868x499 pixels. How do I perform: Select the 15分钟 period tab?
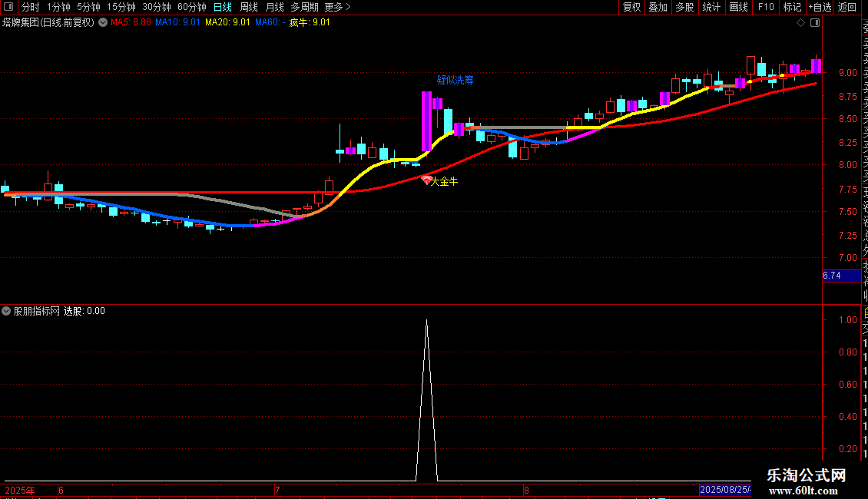click(121, 7)
